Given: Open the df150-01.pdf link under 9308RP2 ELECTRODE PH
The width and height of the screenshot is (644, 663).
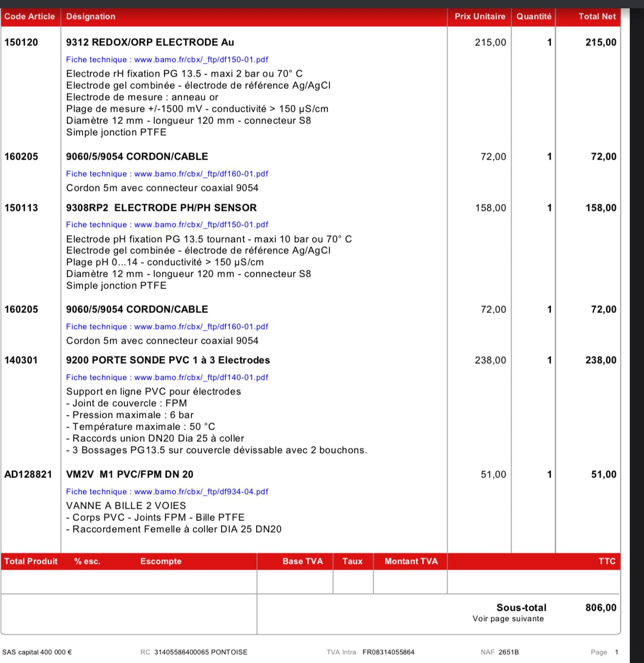Looking at the screenshot, I should click(x=201, y=225).
